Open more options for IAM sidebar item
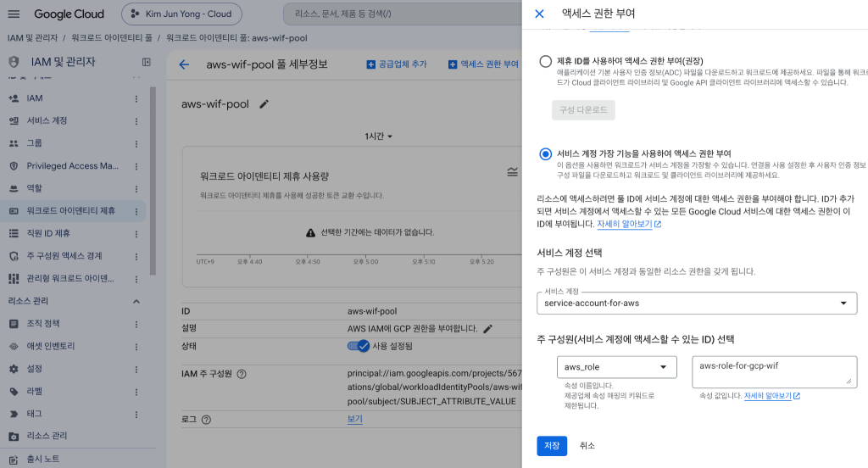Screen dimensions: 868x468 pos(136,98)
